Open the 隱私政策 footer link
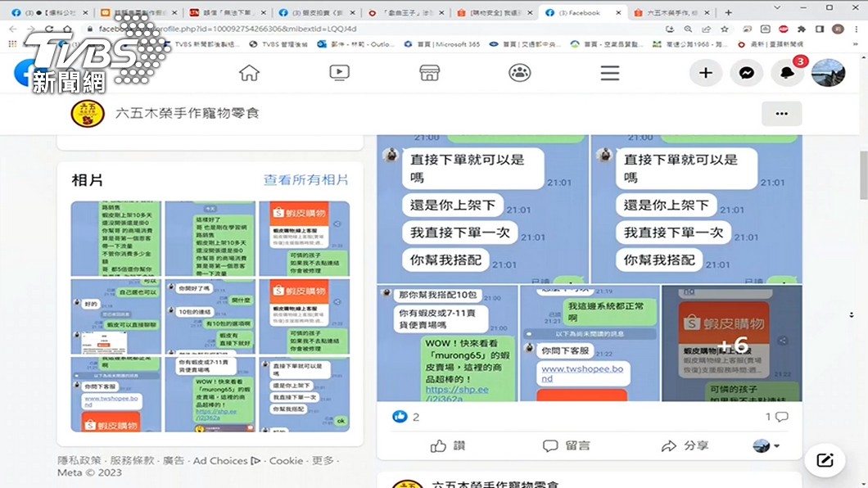The image size is (868, 488). tap(79, 460)
